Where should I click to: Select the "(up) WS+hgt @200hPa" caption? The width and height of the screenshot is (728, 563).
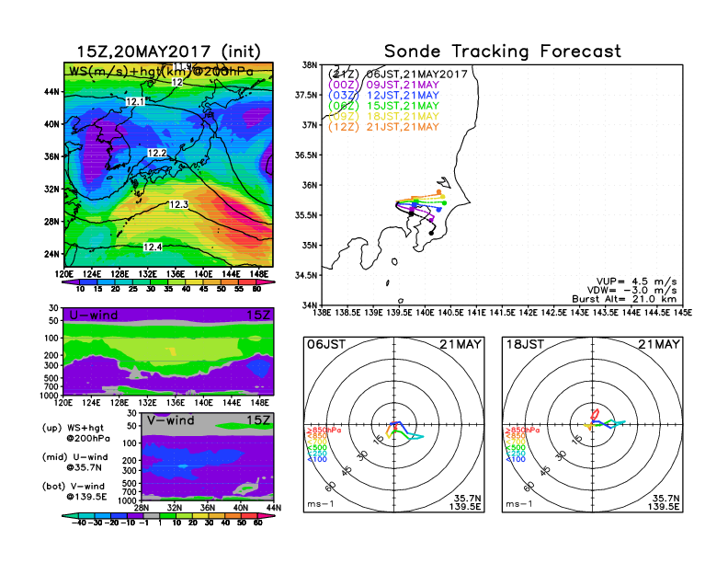coord(75,433)
